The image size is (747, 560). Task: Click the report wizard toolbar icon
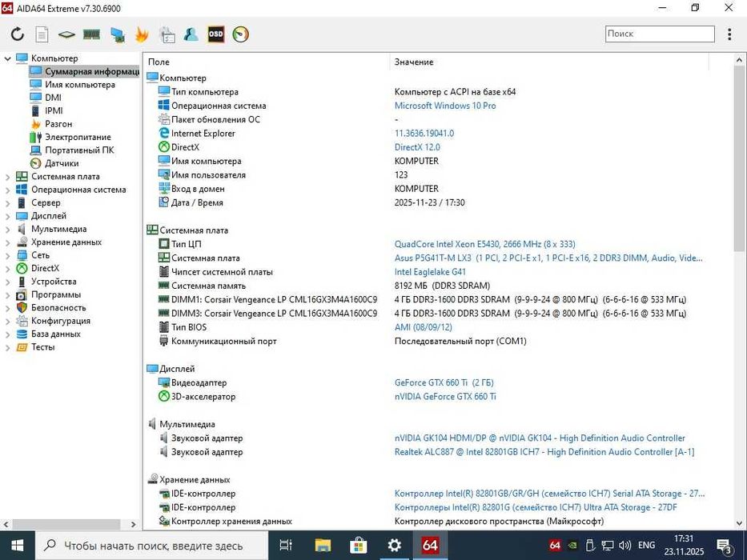(167, 34)
